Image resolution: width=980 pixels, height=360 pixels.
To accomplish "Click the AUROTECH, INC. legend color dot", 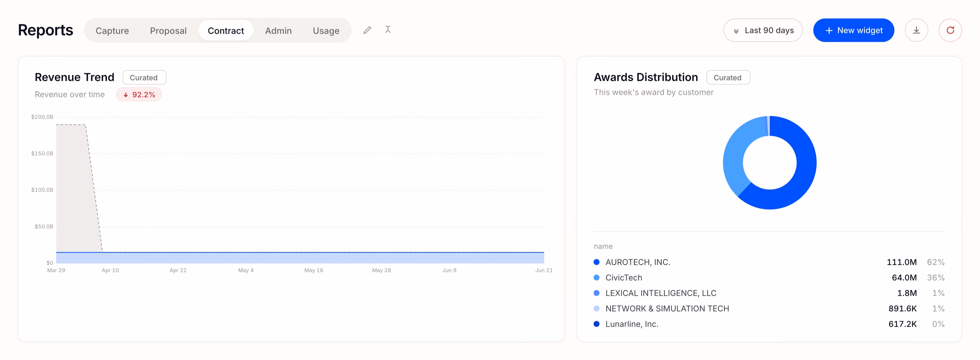I will click(x=597, y=262).
